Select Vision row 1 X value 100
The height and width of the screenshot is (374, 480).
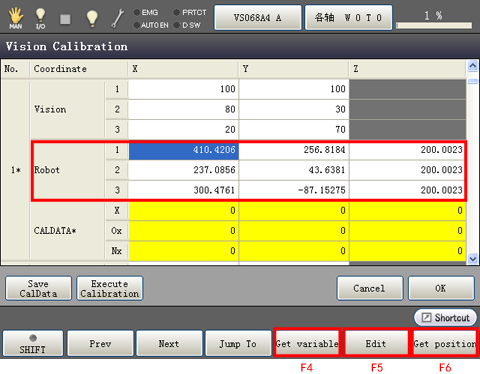point(183,89)
